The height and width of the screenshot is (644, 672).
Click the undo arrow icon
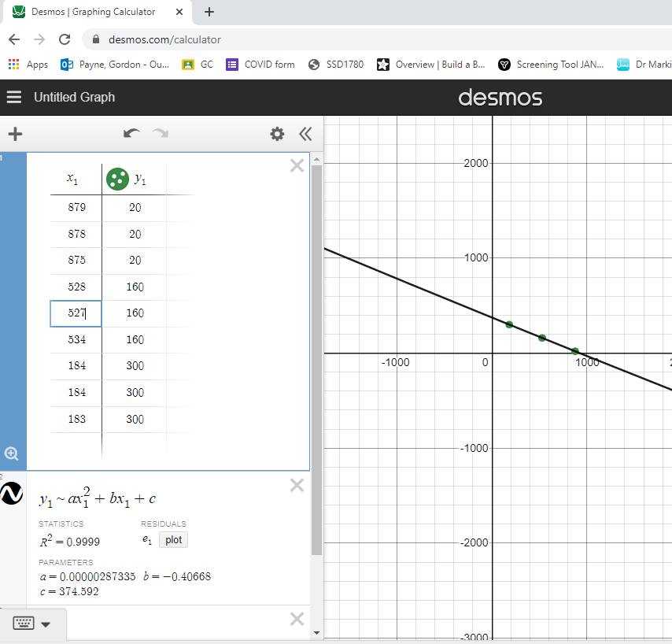(131, 134)
